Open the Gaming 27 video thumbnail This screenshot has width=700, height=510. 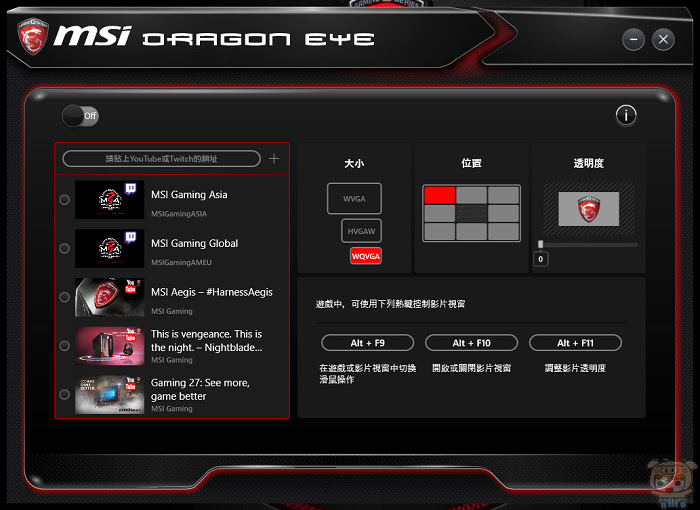pos(109,394)
